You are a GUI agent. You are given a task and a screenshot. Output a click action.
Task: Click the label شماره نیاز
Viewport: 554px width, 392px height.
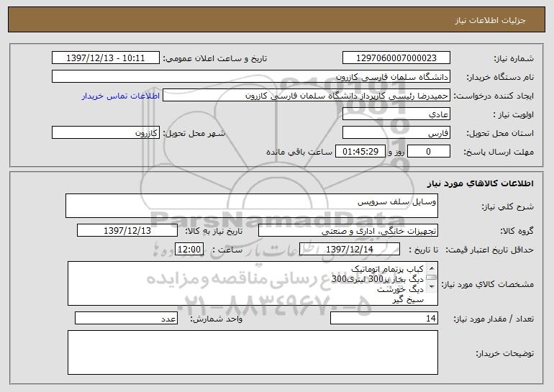[514, 58]
